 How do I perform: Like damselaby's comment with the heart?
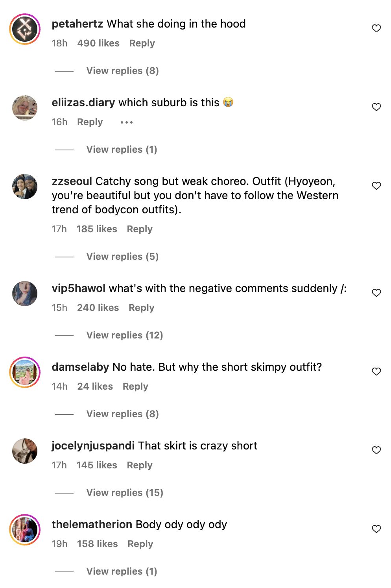tap(376, 372)
